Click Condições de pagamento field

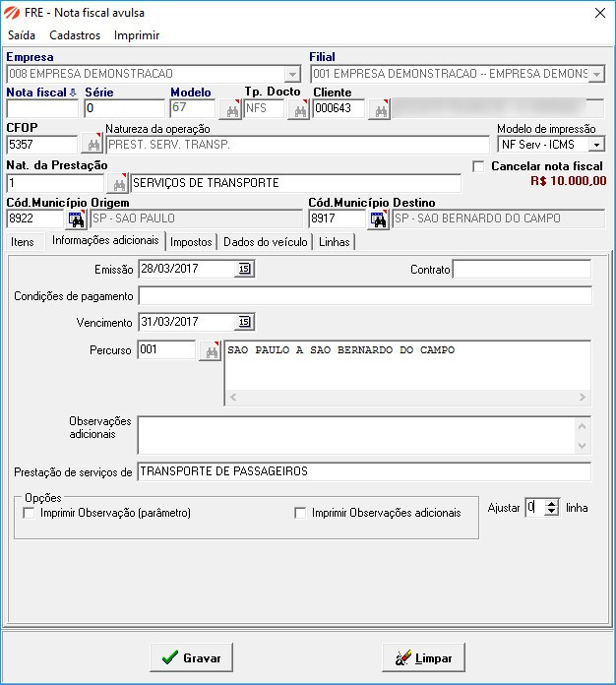(x=365, y=296)
